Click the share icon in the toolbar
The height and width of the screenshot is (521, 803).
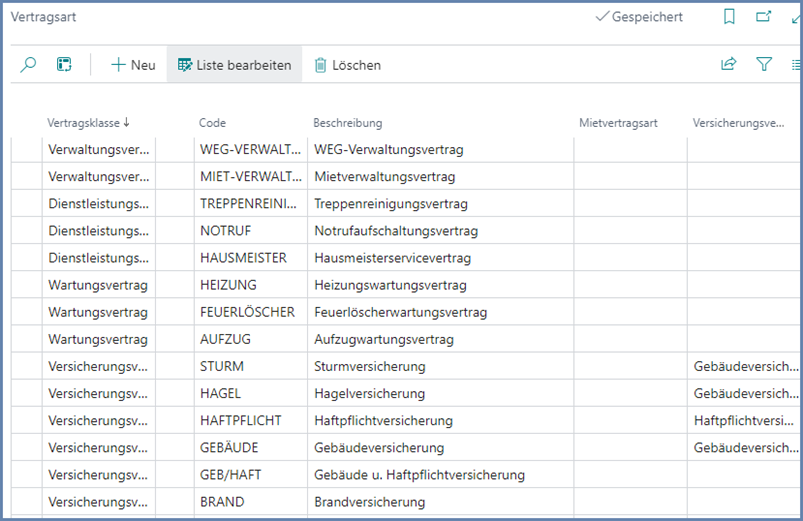click(x=729, y=65)
